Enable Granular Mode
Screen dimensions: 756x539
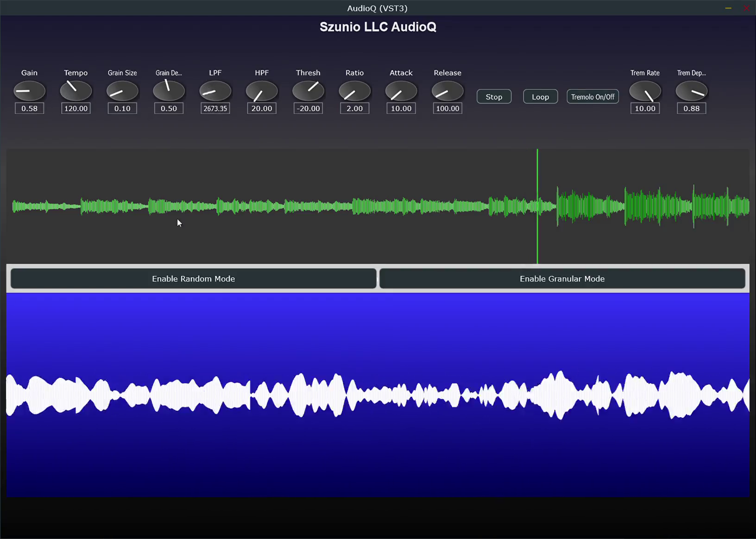[562, 279]
